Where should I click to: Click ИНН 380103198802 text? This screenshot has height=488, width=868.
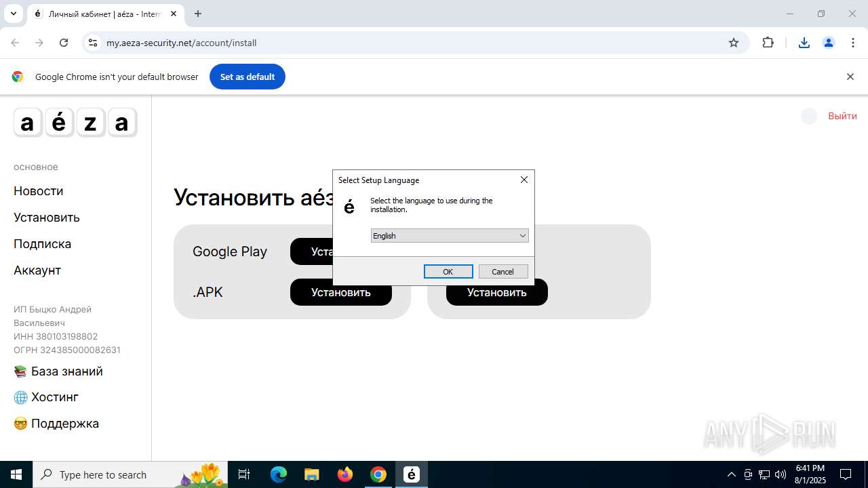point(56,336)
